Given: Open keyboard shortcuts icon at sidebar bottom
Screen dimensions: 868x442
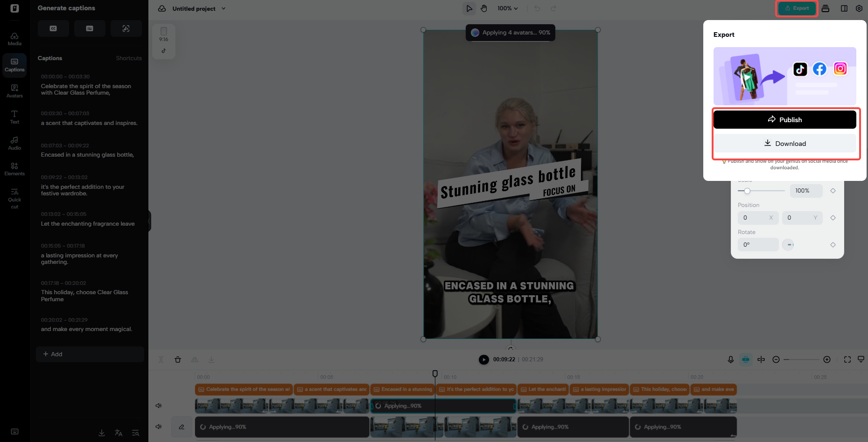Looking at the screenshot, I should point(14,432).
